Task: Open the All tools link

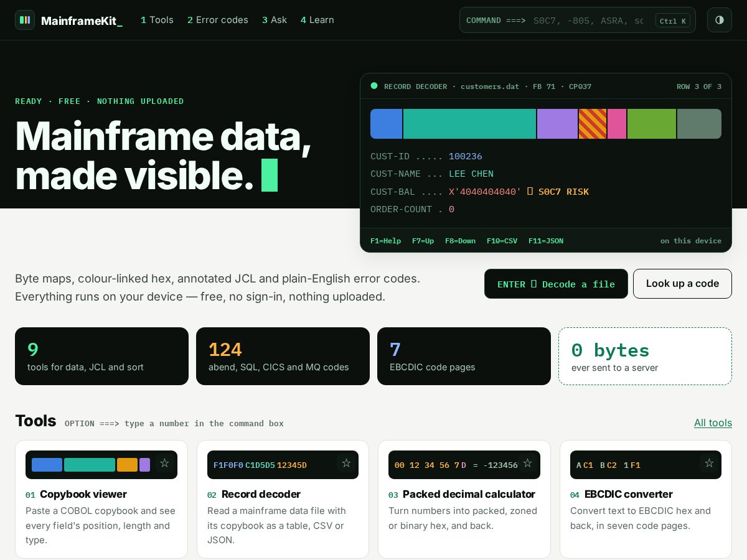Action: pyautogui.click(x=713, y=422)
